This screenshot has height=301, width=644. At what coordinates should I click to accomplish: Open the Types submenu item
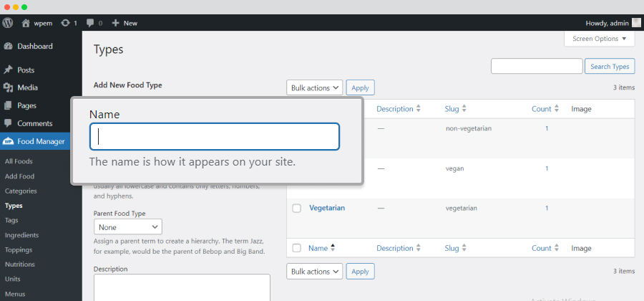click(14, 206)
